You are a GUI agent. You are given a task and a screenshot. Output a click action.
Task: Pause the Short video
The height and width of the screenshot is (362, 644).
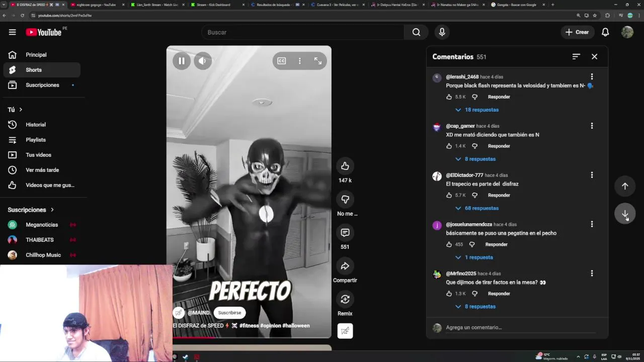(182, 61)
